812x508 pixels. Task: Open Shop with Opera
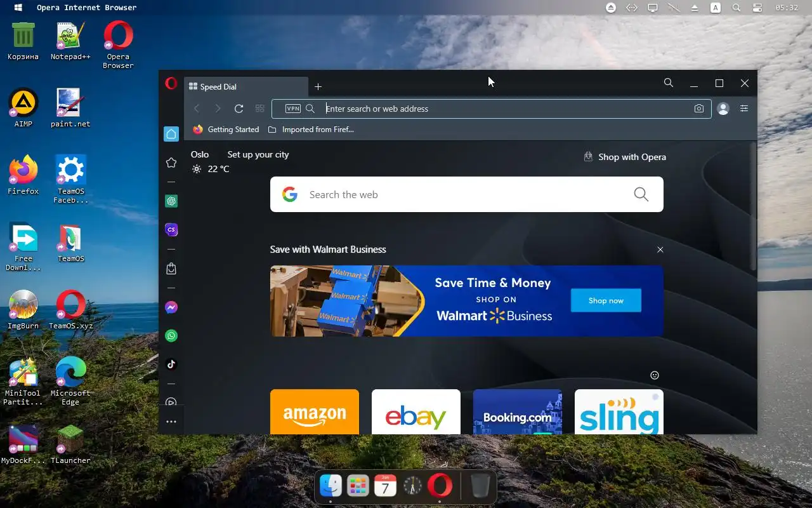coord(625,157)
